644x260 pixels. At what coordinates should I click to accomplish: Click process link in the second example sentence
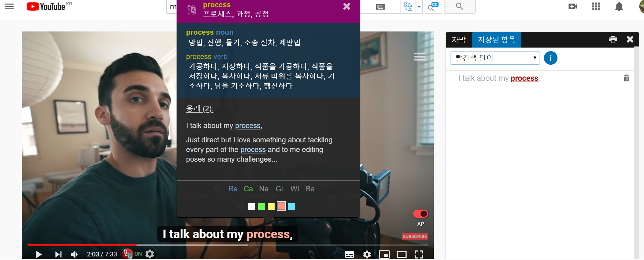pyautogui.click(x=253, y=149)
